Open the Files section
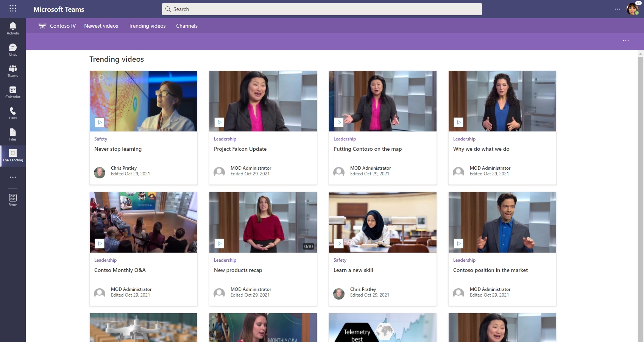644x342 pixels. [x=12, y=134]
